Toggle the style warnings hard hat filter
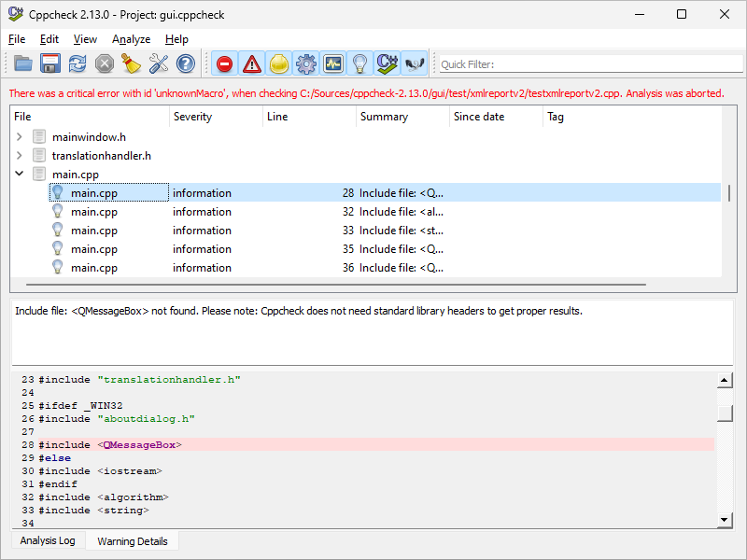 pyautogui.click(x=278, y=63)
